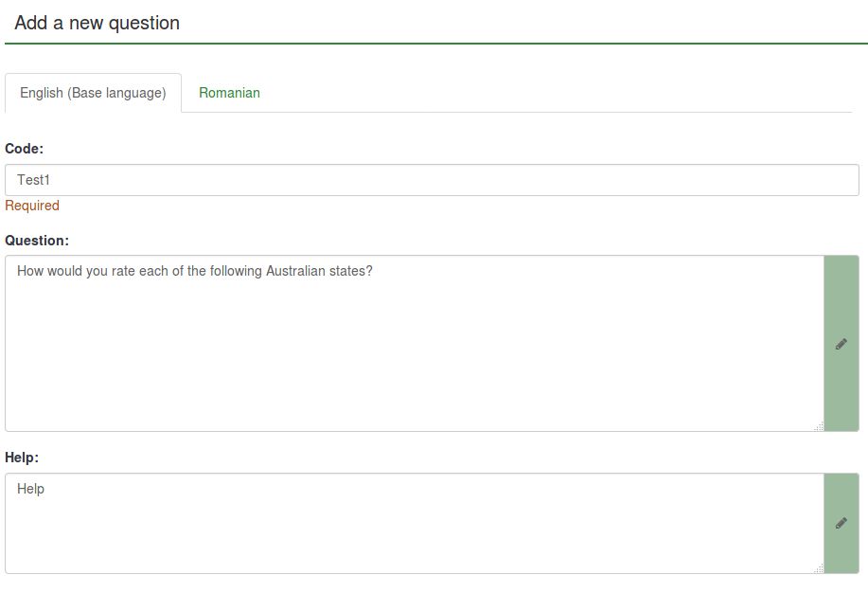Click the 'Code:' field label

coord(25,149)
